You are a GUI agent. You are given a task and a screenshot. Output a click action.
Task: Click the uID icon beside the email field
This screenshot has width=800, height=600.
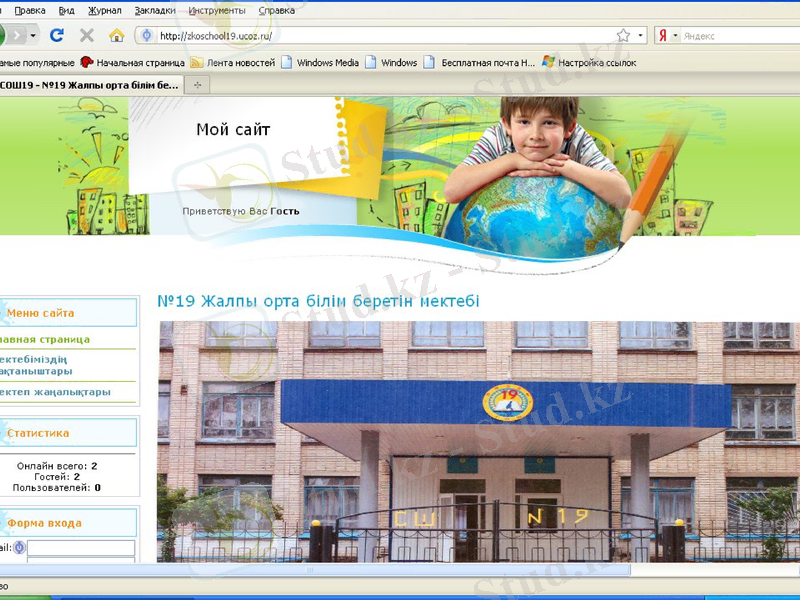(x=19, y=547)
